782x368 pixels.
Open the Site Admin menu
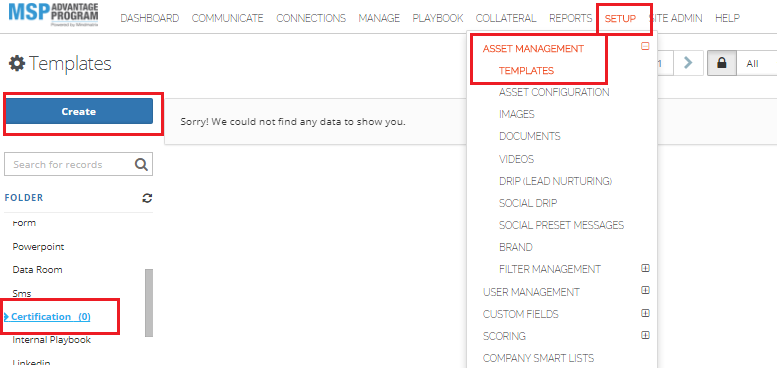click(x=676, y=18)
